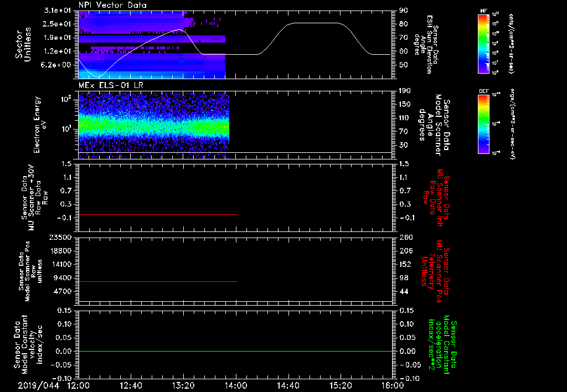Click the DEF label above the color bar
The height and width of the screenshot is (392, 567).
(x=483, y=91)
